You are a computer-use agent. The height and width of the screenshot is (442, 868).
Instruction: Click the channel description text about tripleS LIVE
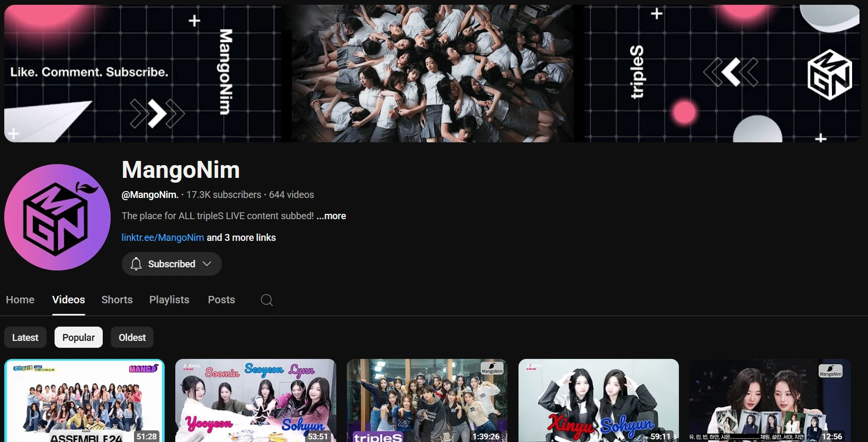(x=218, y=216)
